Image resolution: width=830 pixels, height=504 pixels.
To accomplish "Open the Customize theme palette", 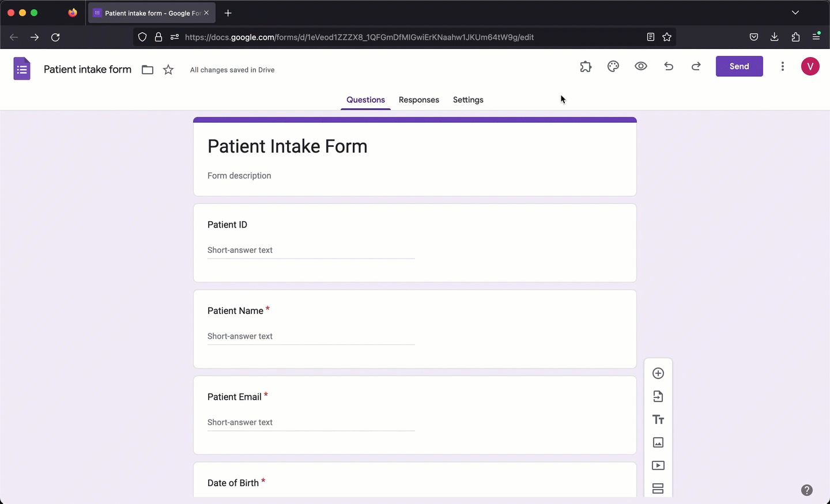I will point(613,66).
